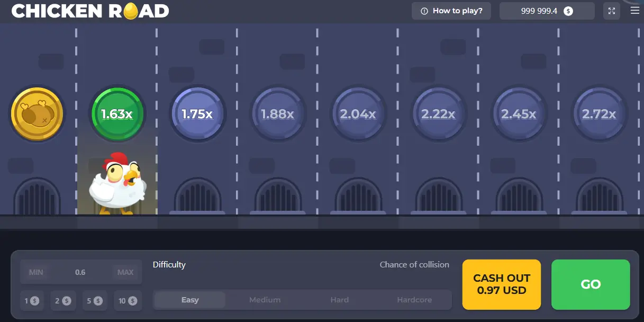Click the golden roasted chicken coin
The height and width of the screenshot is (322, 644).
click(37, 114)
